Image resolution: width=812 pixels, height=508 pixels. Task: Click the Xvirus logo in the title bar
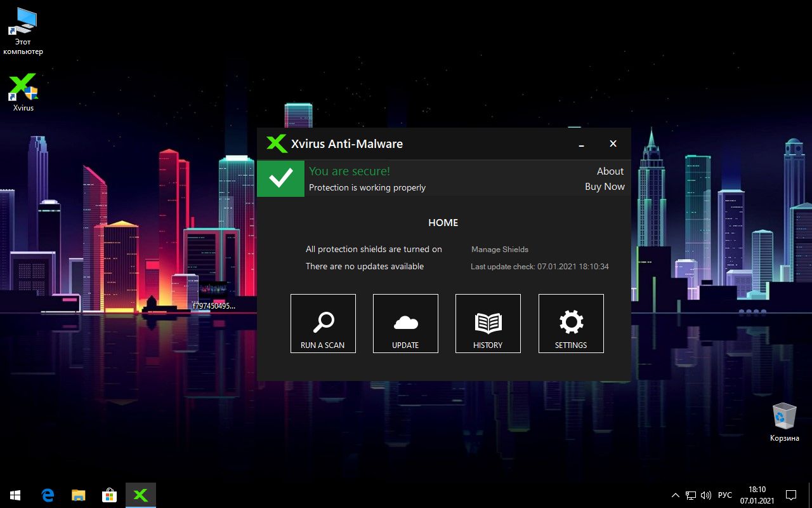275,144
